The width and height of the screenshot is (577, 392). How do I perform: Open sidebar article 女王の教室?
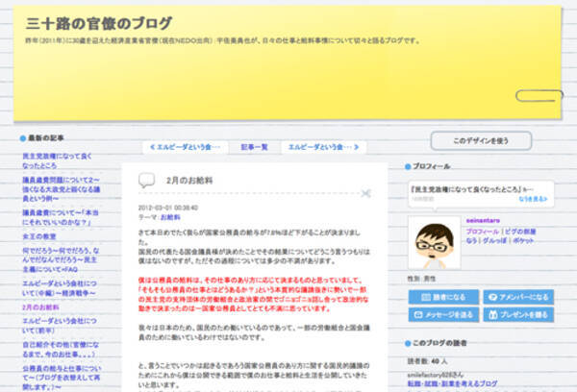coord(38,236)
